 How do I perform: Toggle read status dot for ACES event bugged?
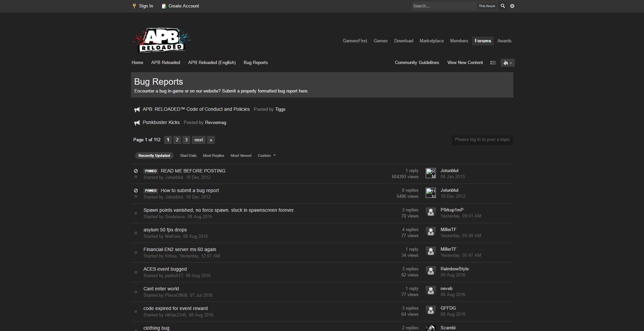(x=136, y=272)
